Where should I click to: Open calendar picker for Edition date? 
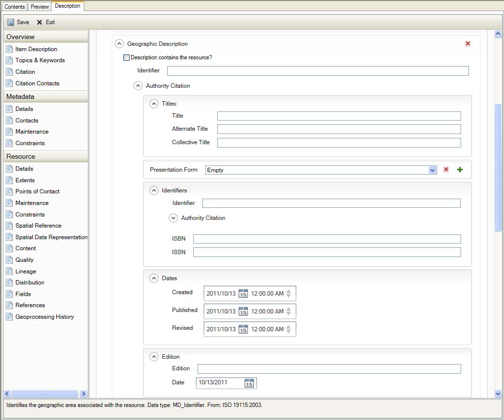(x=249, y=383)
